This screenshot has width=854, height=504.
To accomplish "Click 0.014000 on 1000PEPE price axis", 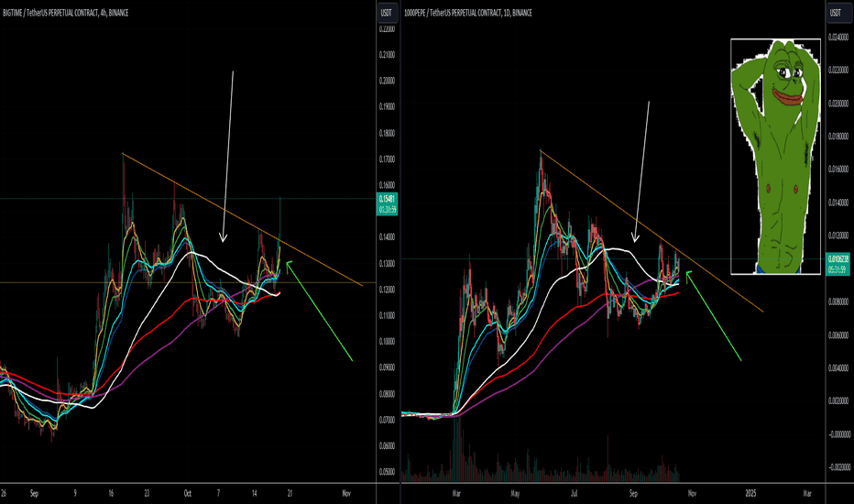I will [838, 203].
